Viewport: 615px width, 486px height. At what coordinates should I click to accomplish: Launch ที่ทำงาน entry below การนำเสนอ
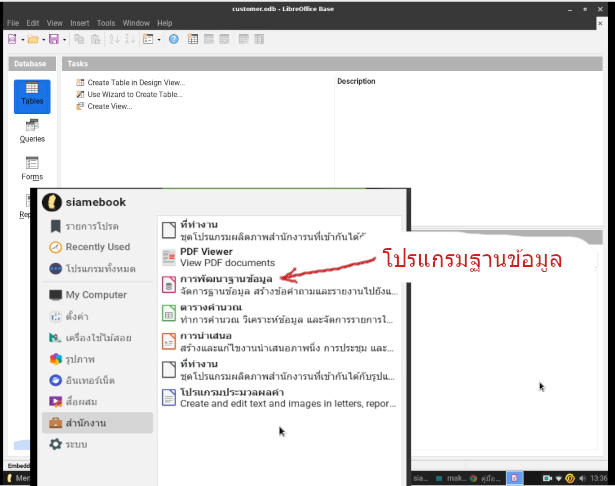[280, 370]
